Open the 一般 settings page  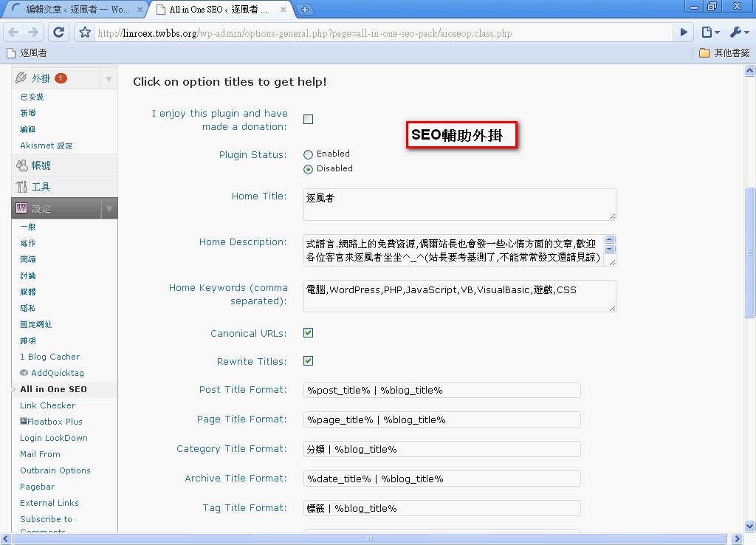(28, 227)
